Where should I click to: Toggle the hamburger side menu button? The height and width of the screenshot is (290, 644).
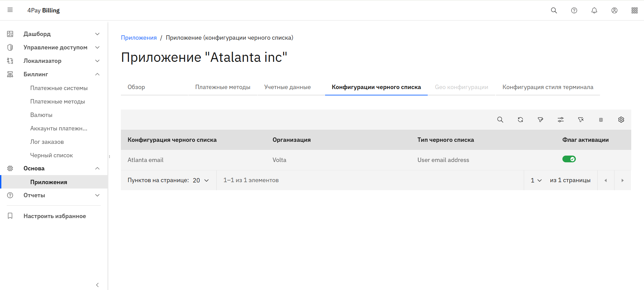[x=10, y=10]
